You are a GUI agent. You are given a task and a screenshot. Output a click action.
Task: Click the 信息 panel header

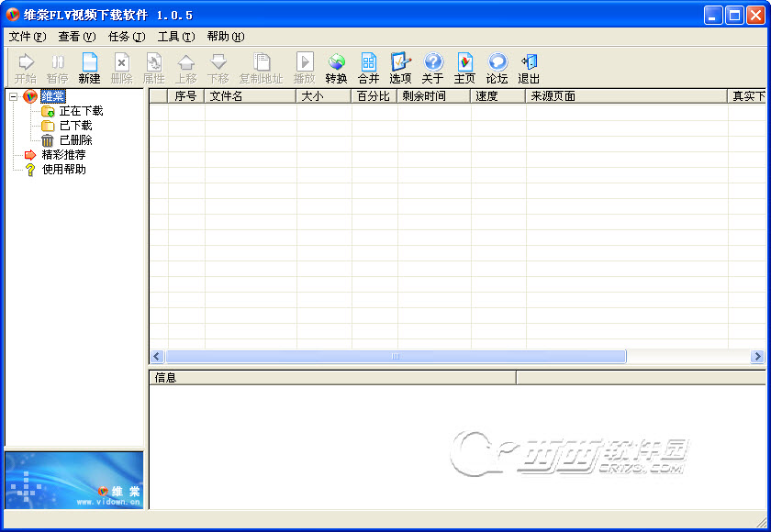pyautogui.click(x=332, y=378)
